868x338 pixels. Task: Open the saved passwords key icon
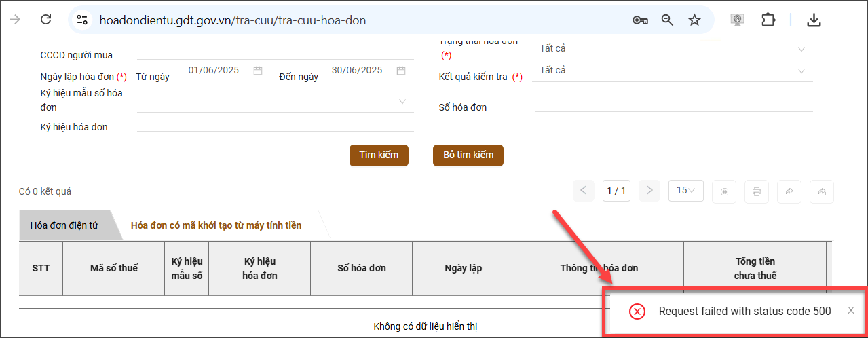640,20
